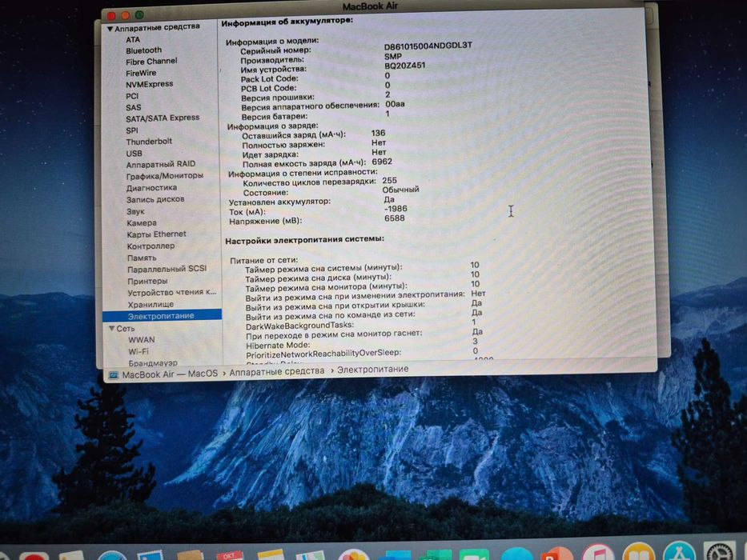
Task: Click hardware version value 00aa
Action: pyautogui.click(x=395, y=104)
